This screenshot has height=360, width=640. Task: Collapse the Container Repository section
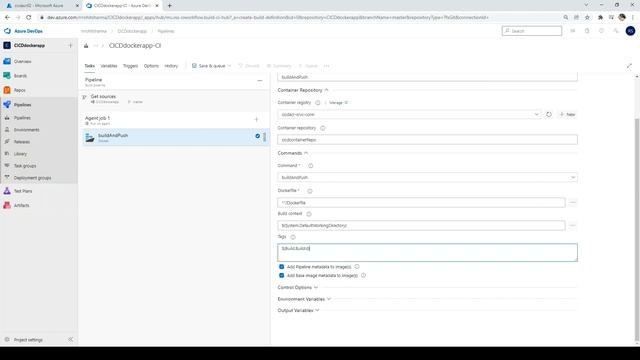point(303,90)
